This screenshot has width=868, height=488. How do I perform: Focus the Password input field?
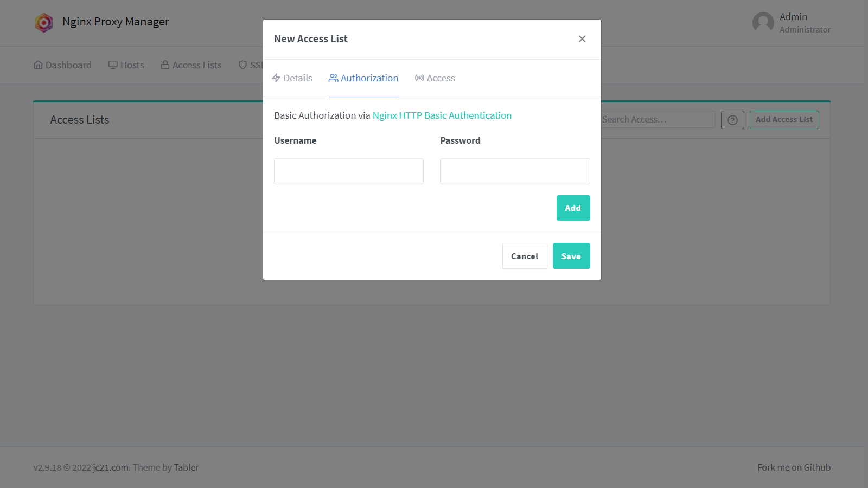pos(515,171)
